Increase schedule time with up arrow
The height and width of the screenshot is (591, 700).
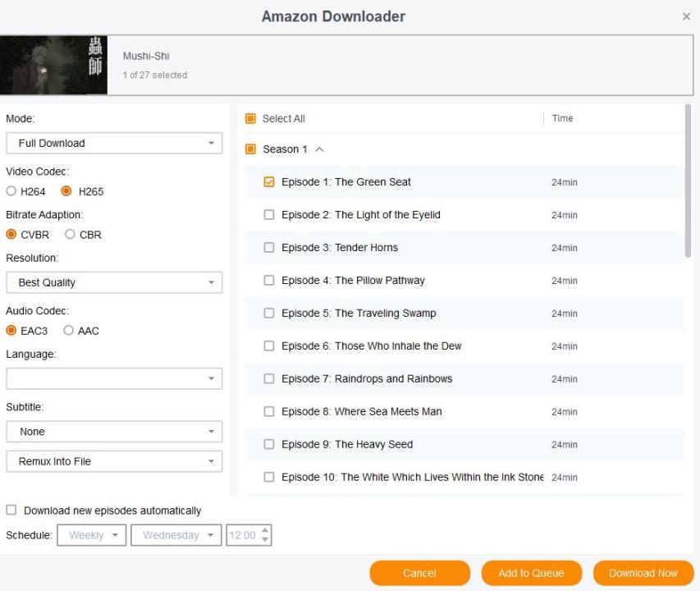point(265,530)
